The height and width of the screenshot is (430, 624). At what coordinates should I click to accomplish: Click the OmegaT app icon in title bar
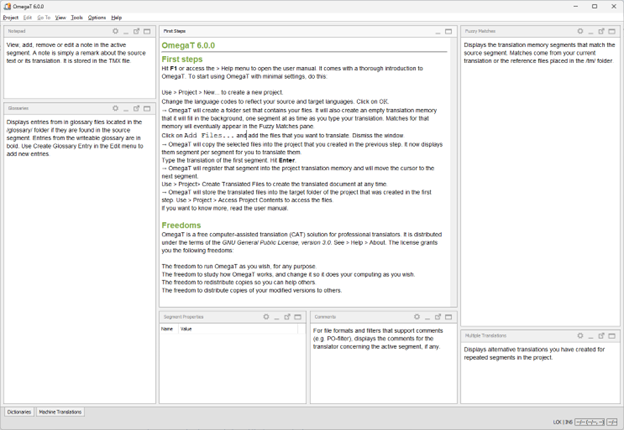tap(7, 6)
